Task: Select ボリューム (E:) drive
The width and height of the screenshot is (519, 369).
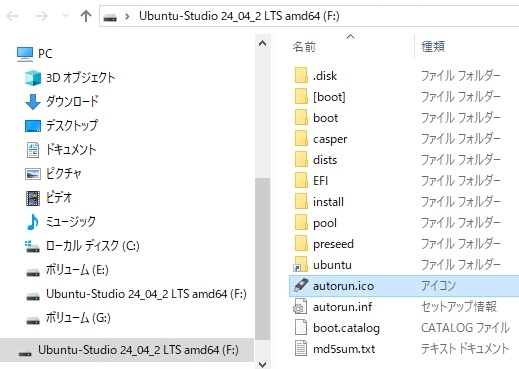Action: tap(77, 270)
